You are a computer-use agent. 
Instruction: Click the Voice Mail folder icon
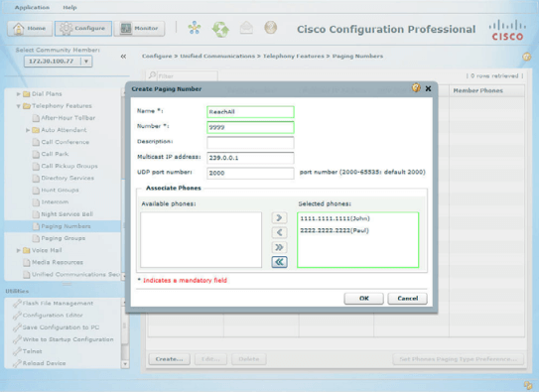(27, 250)
